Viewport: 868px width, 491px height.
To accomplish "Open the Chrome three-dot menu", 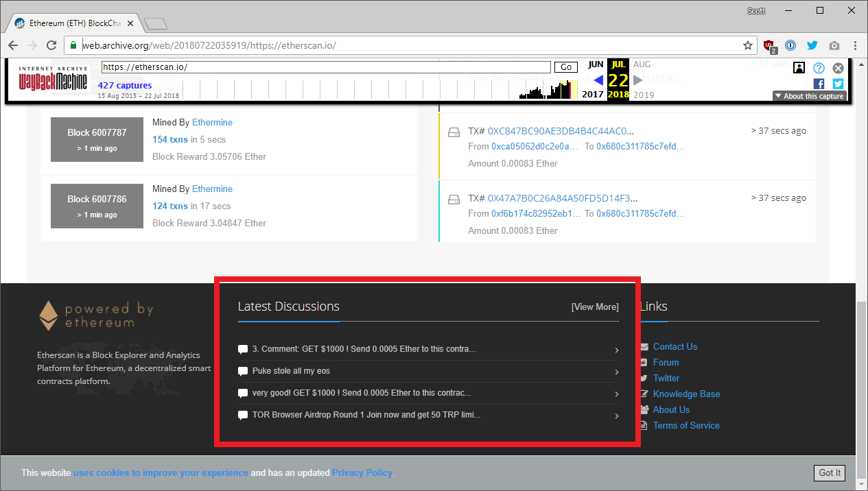I will [x=855, y=45].
